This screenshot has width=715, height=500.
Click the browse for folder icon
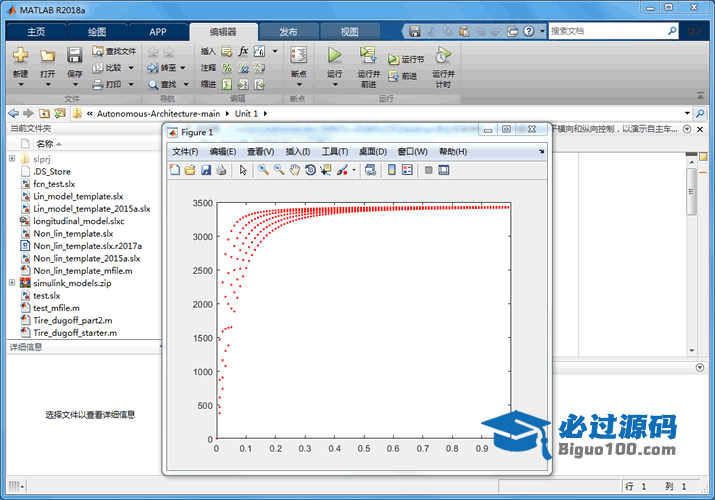coord(60,113)
